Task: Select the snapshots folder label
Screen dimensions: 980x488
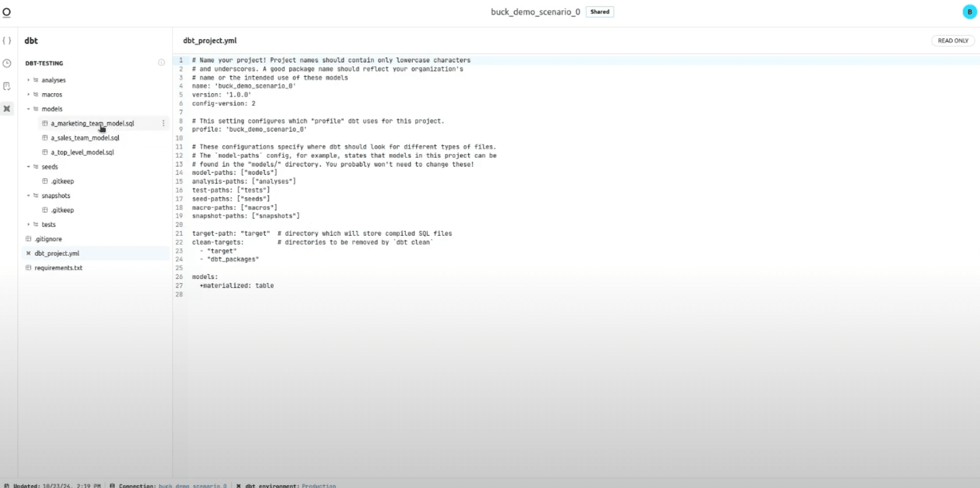Action: [56, 196]
